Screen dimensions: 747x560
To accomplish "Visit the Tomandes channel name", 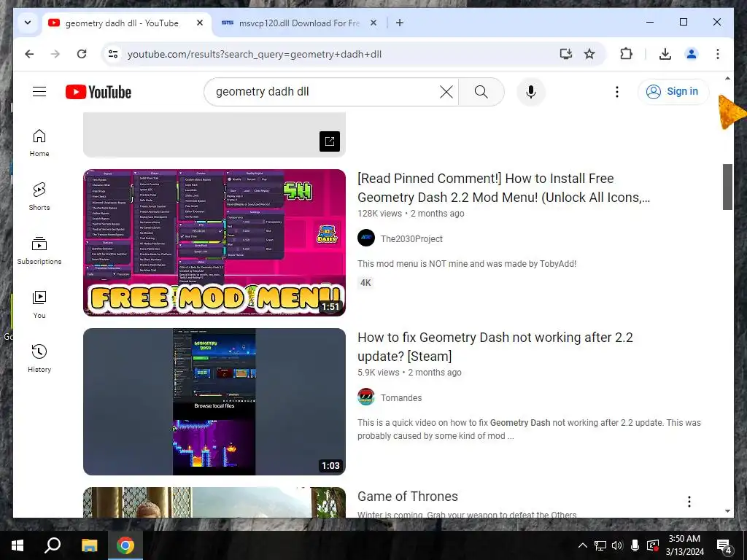I will [x=401, y=397].
